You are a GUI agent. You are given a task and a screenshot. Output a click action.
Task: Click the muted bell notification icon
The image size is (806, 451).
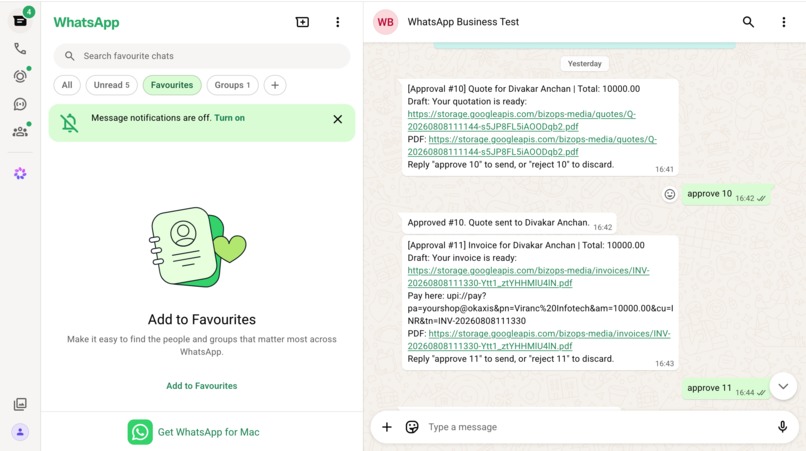click(69, 123)
